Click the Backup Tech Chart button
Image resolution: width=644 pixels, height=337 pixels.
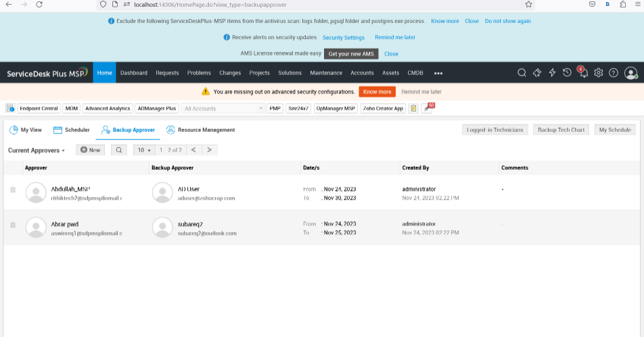point(561,130)
